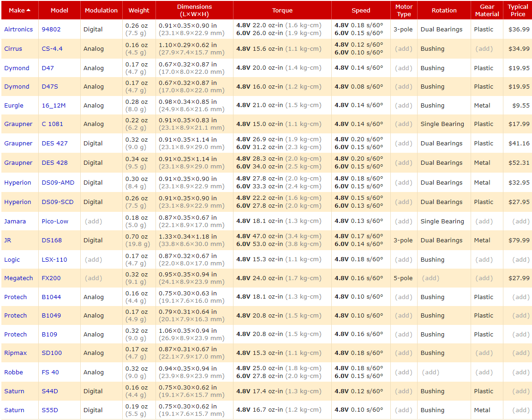This screenshot has height=420, width=532.
Task: Sort by Motor Type column header
Action: (x=404, y=10)
